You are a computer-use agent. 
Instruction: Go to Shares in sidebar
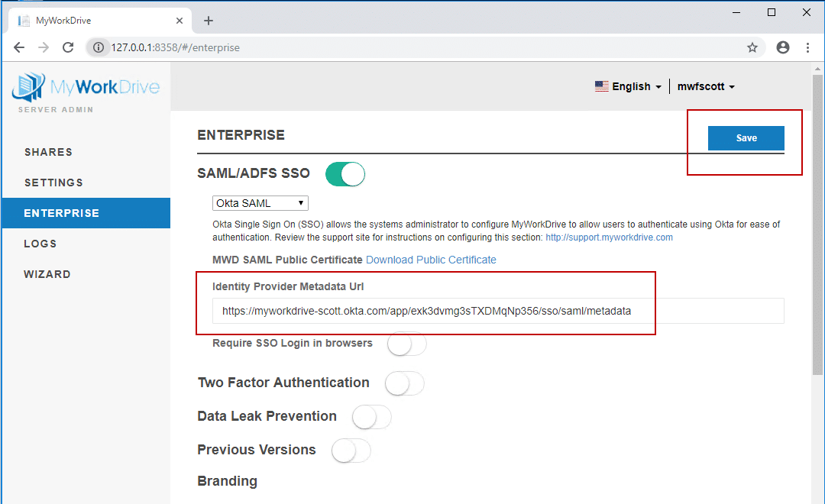[x=48, y=152]
